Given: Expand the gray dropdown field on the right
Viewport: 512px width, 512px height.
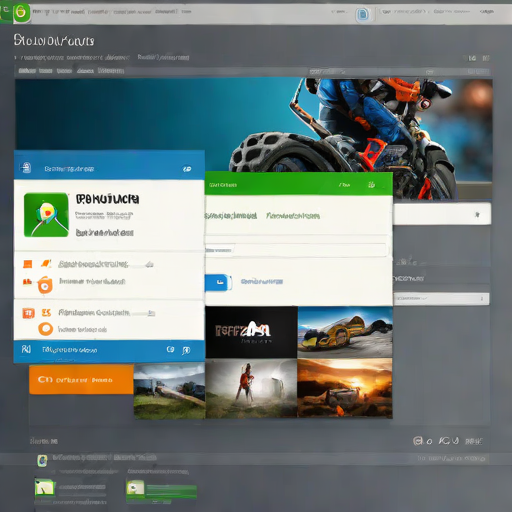Looking at the screenshot, I should click(x=441, y=299).
